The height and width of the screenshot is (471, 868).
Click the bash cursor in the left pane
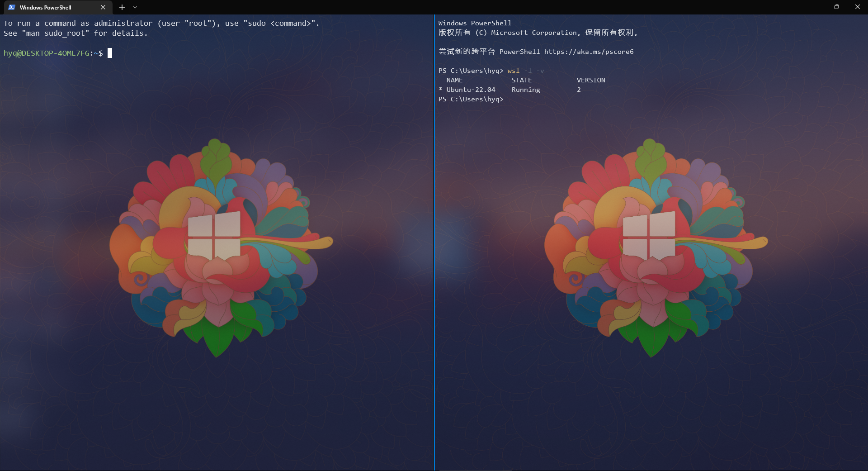coord(110,53)
